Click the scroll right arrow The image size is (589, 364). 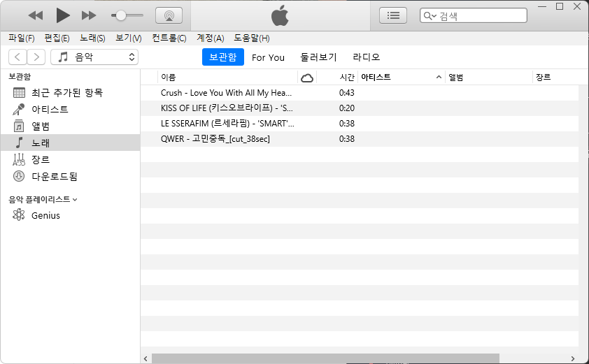[x=572, y=358]
